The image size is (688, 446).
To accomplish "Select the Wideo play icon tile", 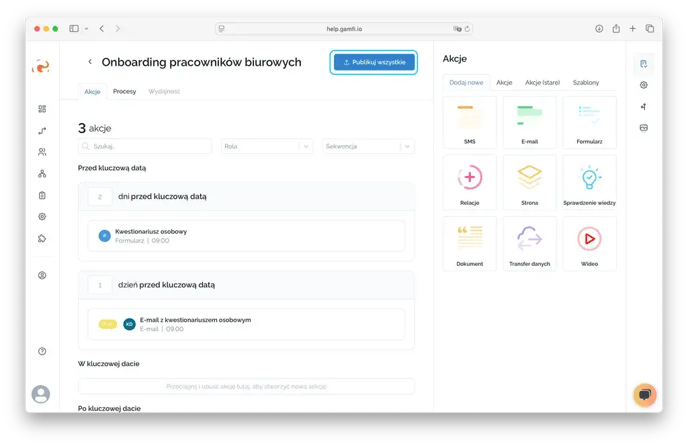I will point(589,243).
